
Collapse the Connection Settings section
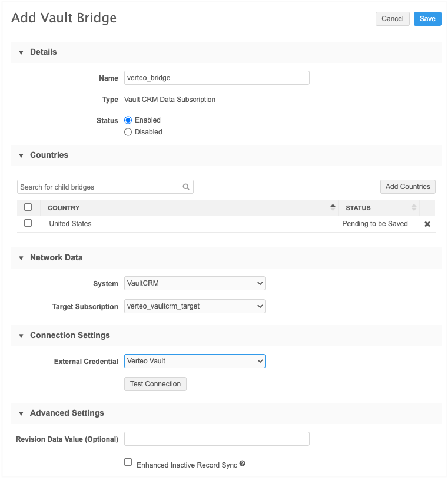click(21, 336)
